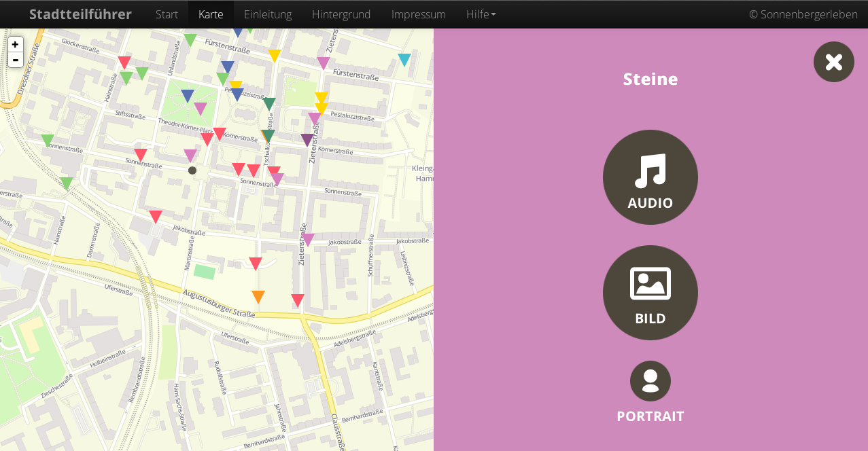Open the Hintergrund page
This screenshot has width=868, height=451.
tap(341, 14)
